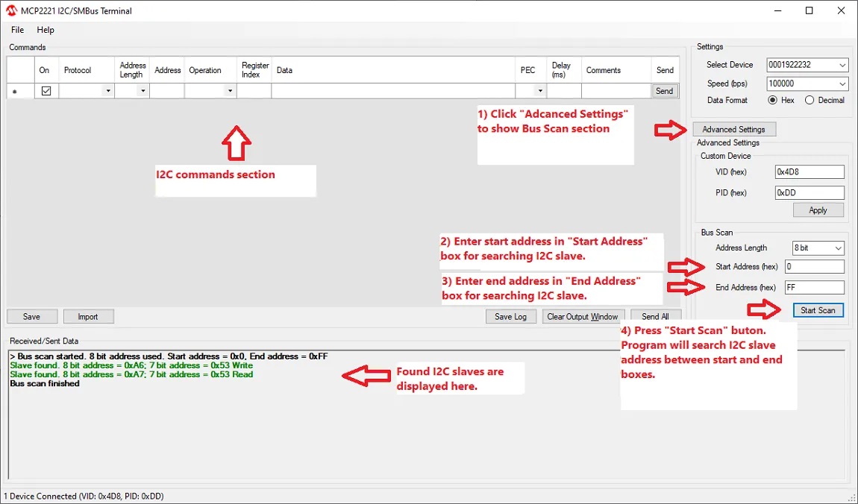Click the Send button in the command row

tap(664, 91)
